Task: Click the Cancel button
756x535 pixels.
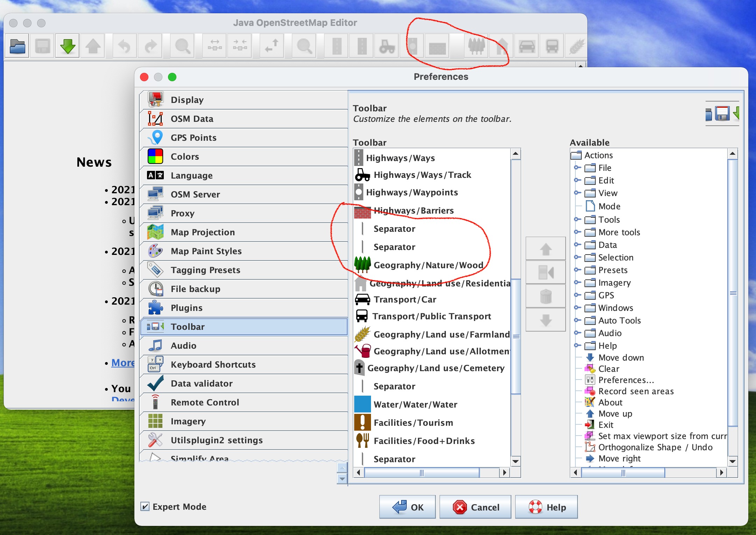Action: (x=475, y=507)
